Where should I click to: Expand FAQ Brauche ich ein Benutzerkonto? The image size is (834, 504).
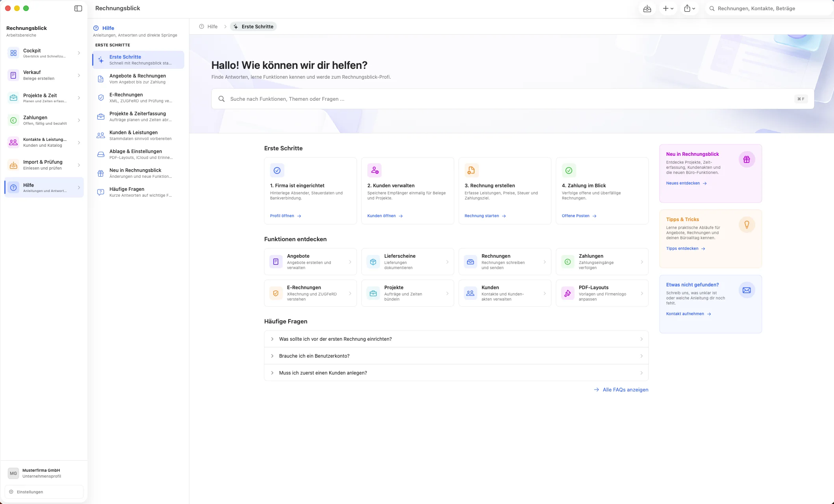(x=456, y=356)
